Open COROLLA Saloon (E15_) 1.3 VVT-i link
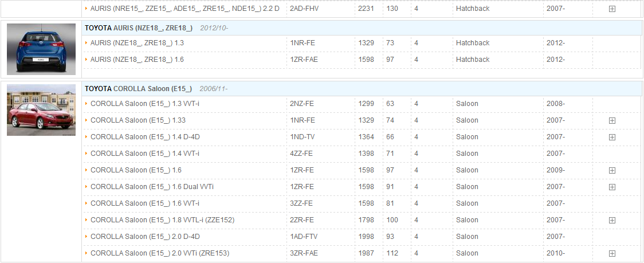Screen dimensions: 644x263 [145, 104]
